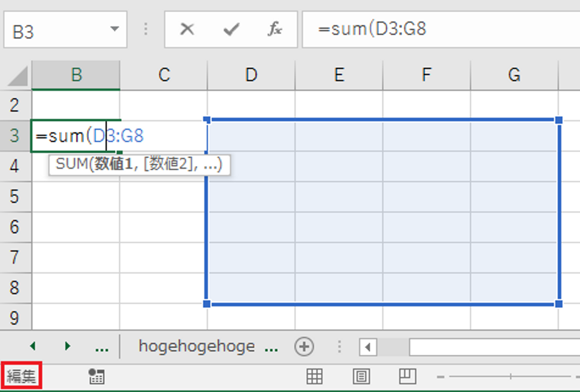Switch to Page Layout view
Screen dimensions: 580x392
click(x=361, y=376)
